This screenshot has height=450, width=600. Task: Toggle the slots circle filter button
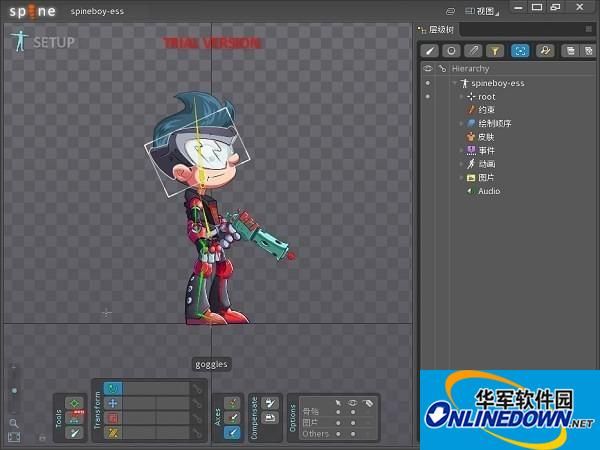click(x=451, y=51)
